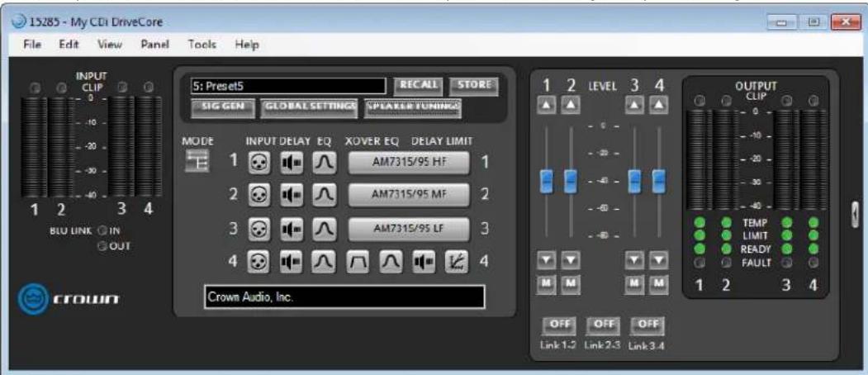
Task: Raise channel 4 level with up arrow
Action: (x=658, y=104)
